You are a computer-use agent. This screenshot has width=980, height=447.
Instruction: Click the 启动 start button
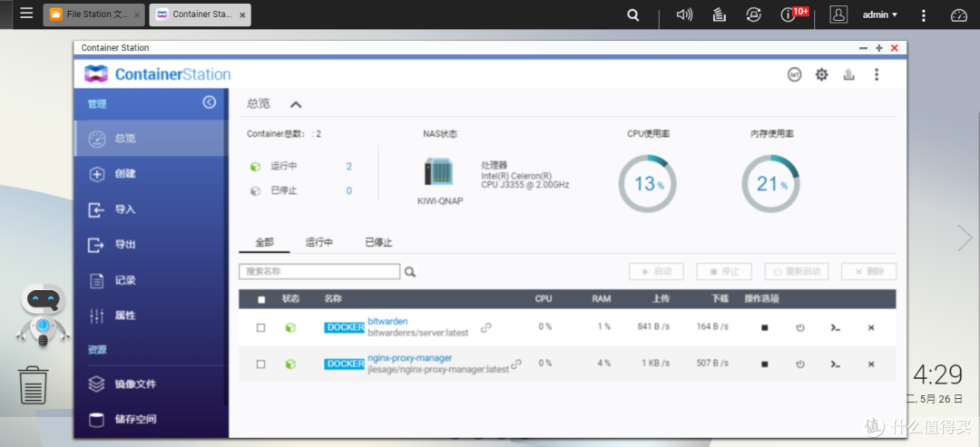click(x=656, y=272)
